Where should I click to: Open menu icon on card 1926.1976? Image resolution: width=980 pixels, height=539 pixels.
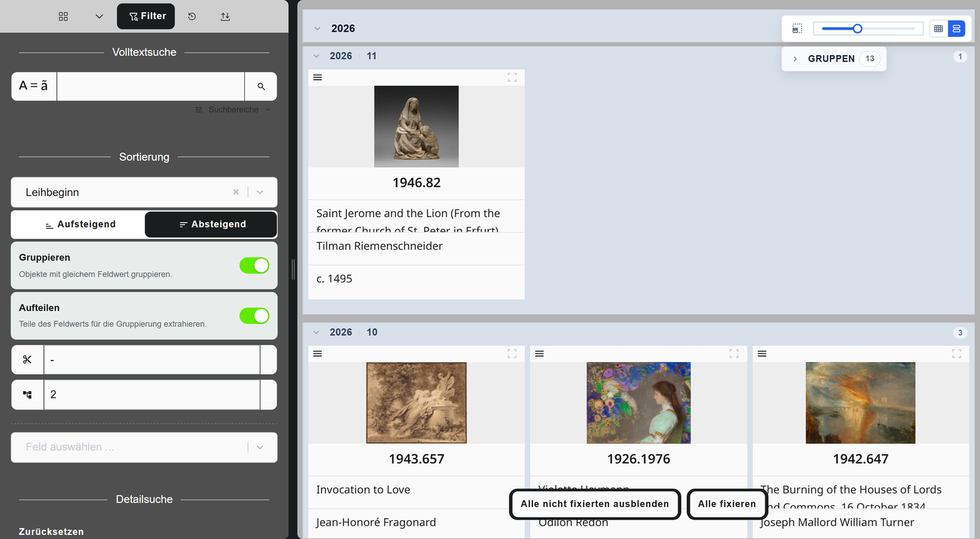point(539,353)
